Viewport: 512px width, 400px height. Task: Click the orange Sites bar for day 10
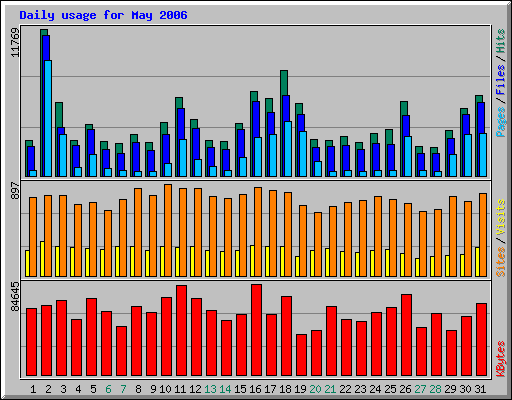pyautogui.click(x=168, y=230)
